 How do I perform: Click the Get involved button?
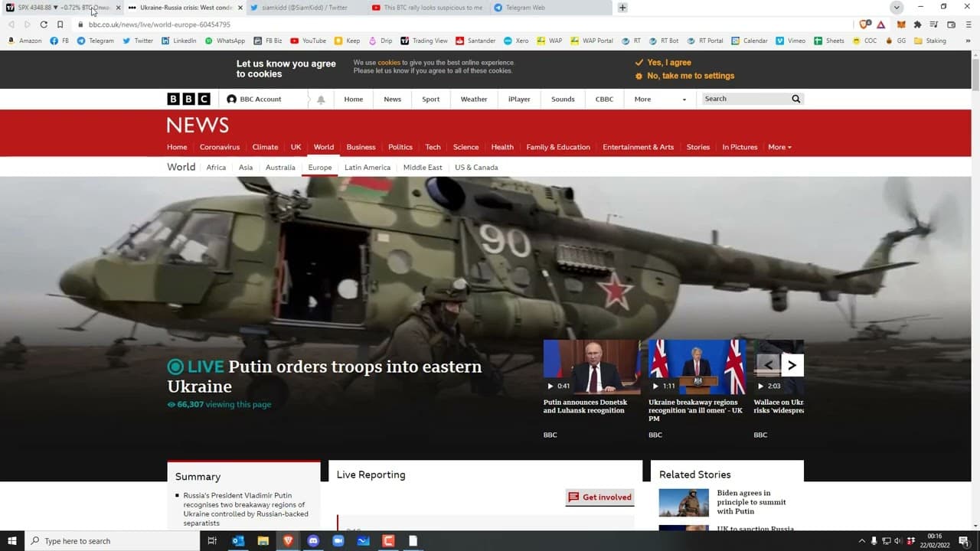(x=600, y=497)
